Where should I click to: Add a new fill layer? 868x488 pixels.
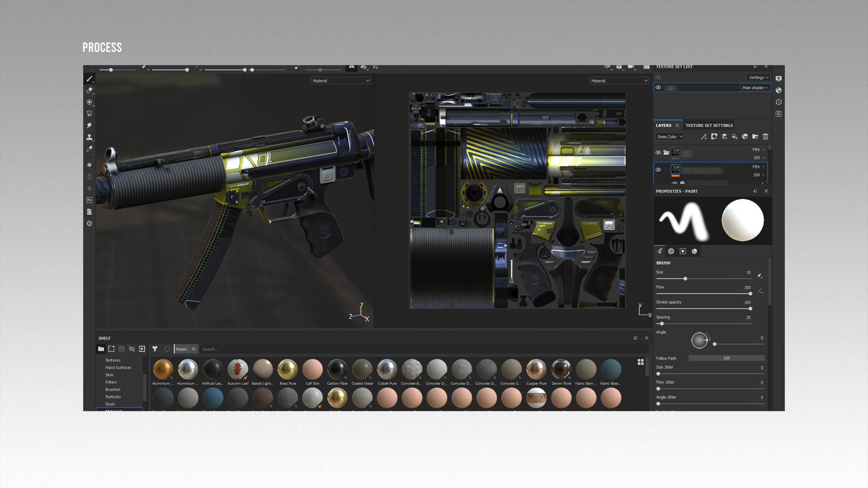pos(735,136)
